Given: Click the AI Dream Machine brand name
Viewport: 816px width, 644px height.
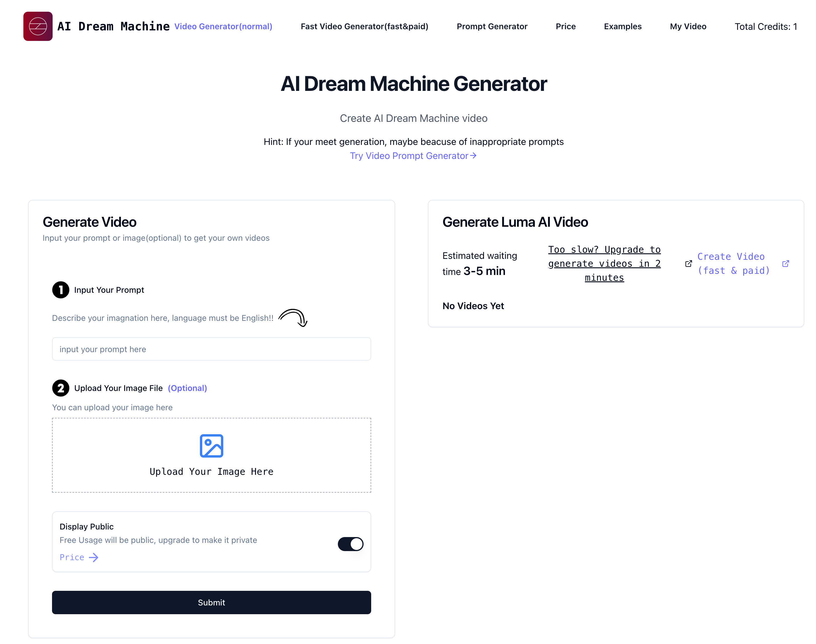Looking at the screenshot, I should click(113, 26).
